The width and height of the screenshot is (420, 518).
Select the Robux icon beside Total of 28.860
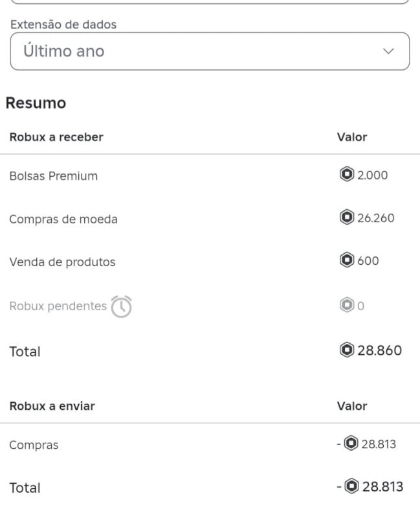(346, 350)
